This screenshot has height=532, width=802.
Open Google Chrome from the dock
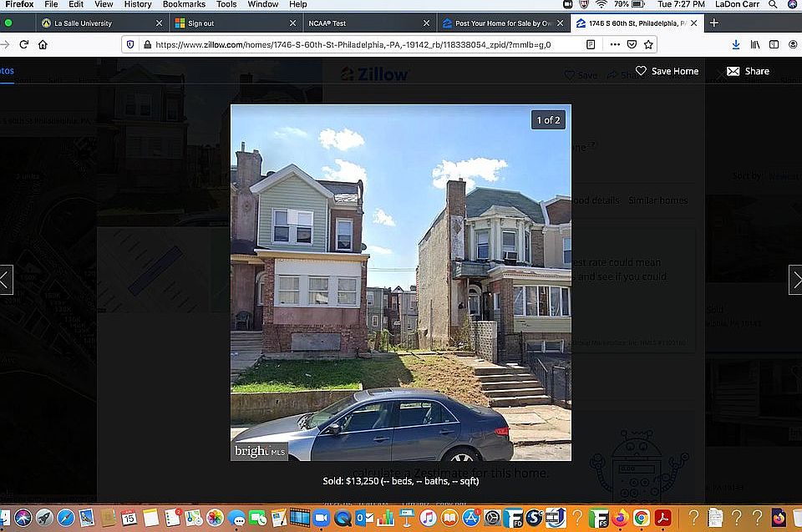tap(642, 518)
